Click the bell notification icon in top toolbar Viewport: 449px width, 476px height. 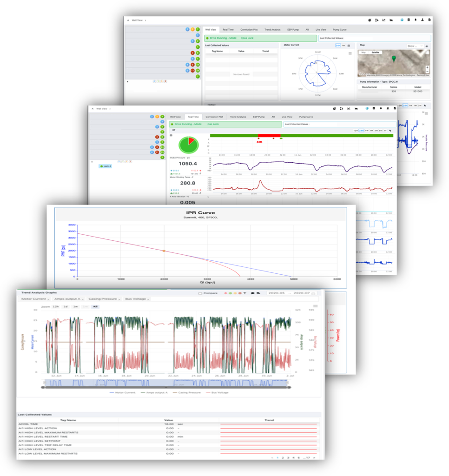(415, 20)
